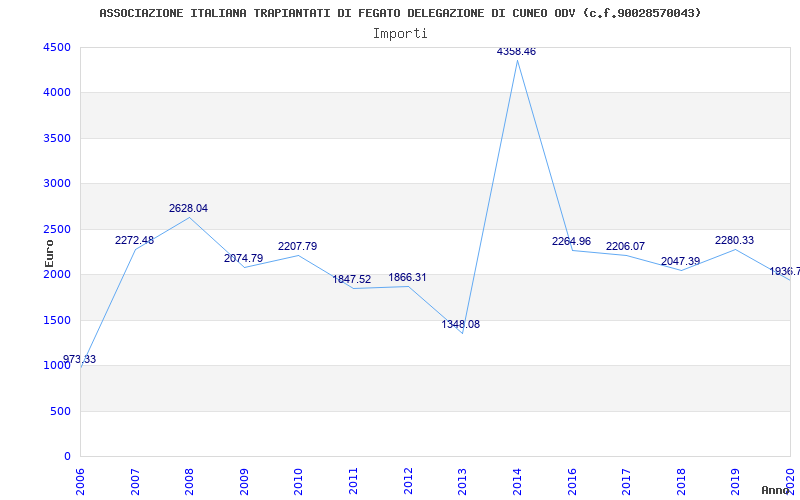
Task: Click y-axis value 1500
Action: [x=57, y=320]
